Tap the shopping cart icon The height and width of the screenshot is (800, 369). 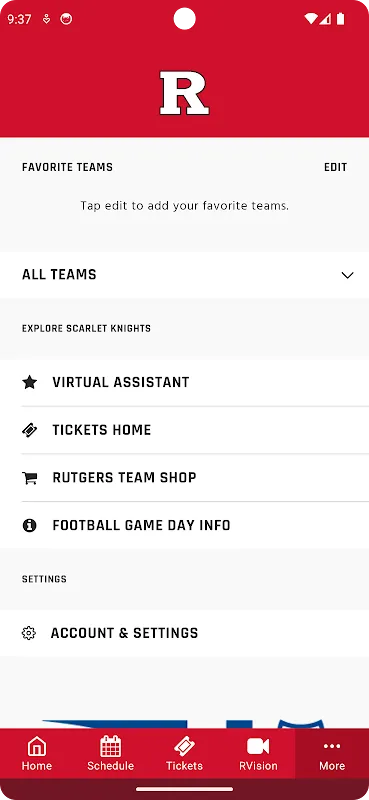(x=30, y=478)
